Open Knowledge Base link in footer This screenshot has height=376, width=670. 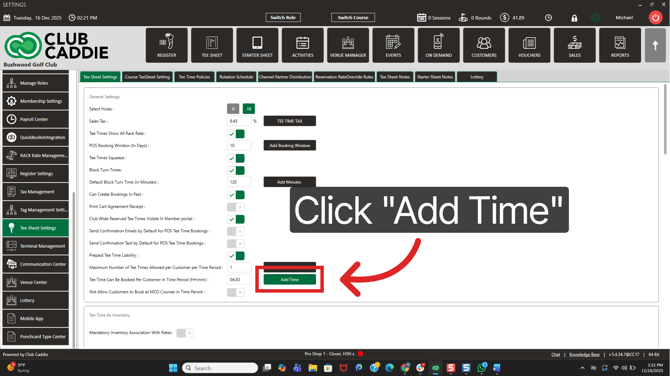point(584,355)
